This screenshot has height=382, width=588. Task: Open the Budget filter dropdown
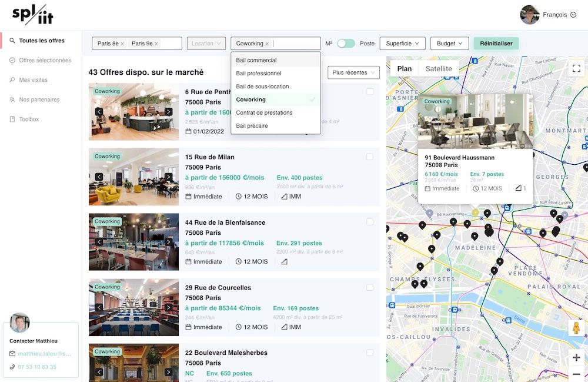pos(449,43)
